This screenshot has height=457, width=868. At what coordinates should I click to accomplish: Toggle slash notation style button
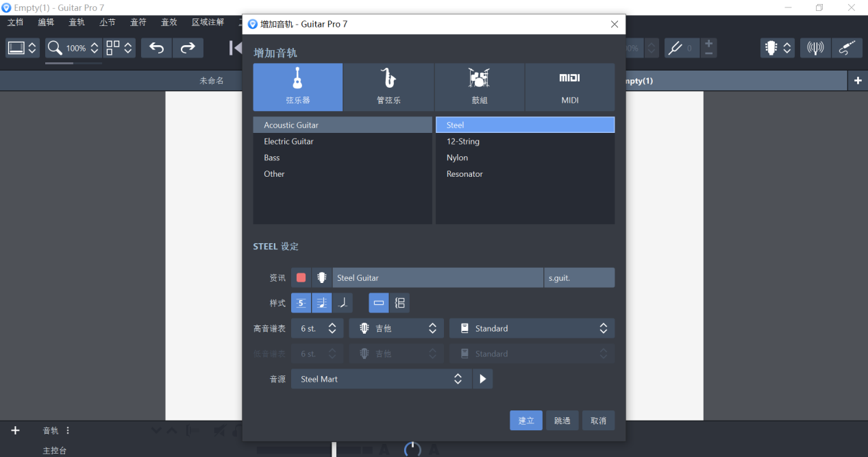coord(342,303)
